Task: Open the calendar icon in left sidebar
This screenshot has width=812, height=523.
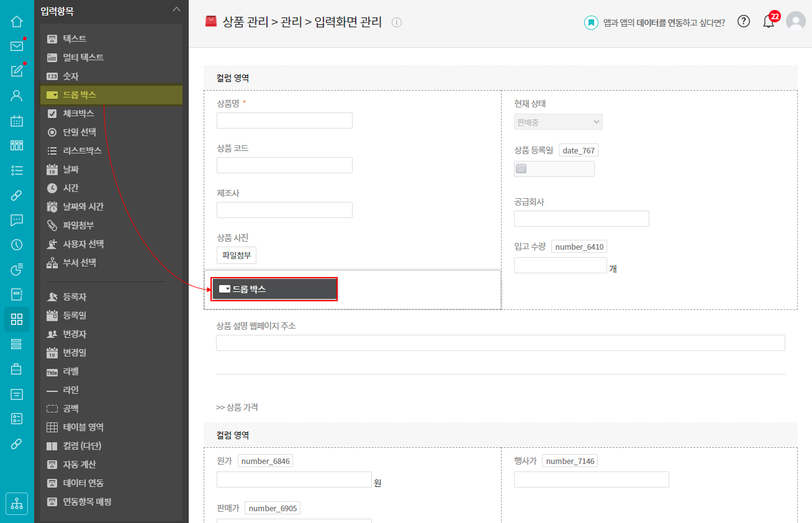Action: [x=17, y=121]
